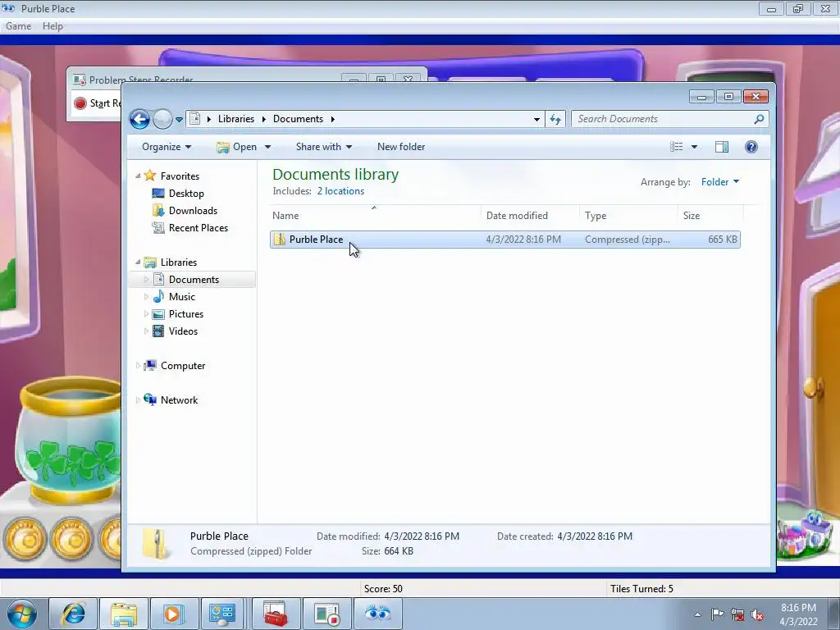The width and height of the screenshot is (840, 630).
Task: Expand the Open button dropdown arrow
Action: tap(267, 147)
